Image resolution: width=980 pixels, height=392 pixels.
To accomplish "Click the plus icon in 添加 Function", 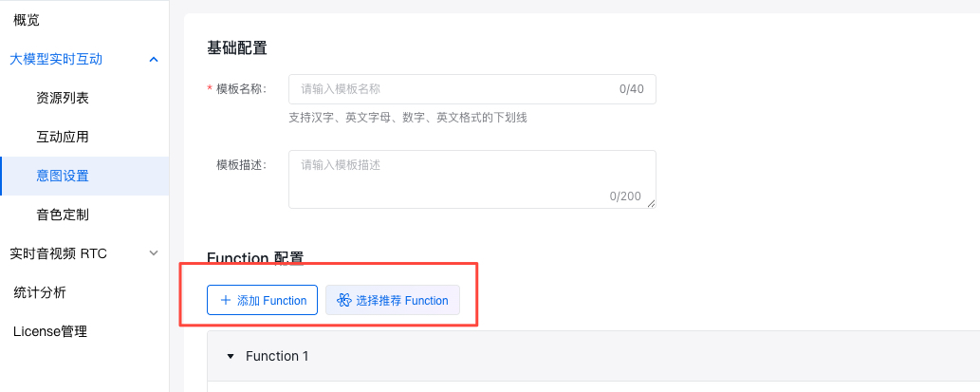I will 225,300.
